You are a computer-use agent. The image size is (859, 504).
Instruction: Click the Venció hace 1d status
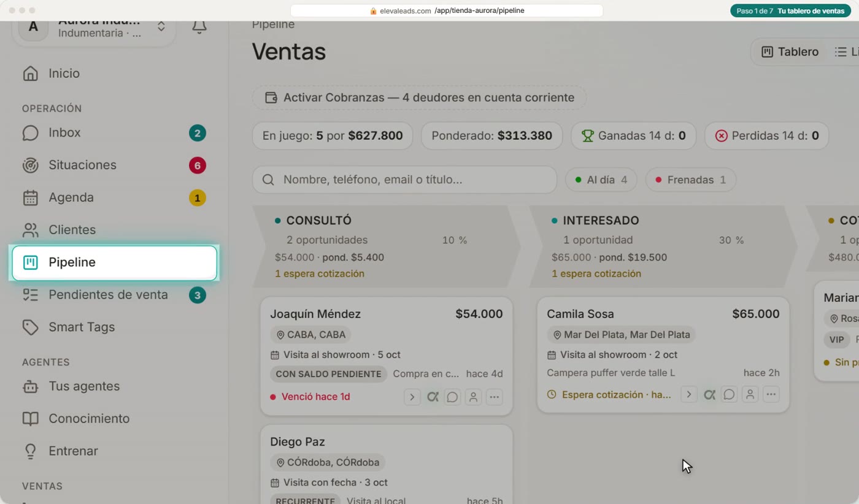(310, 397)
